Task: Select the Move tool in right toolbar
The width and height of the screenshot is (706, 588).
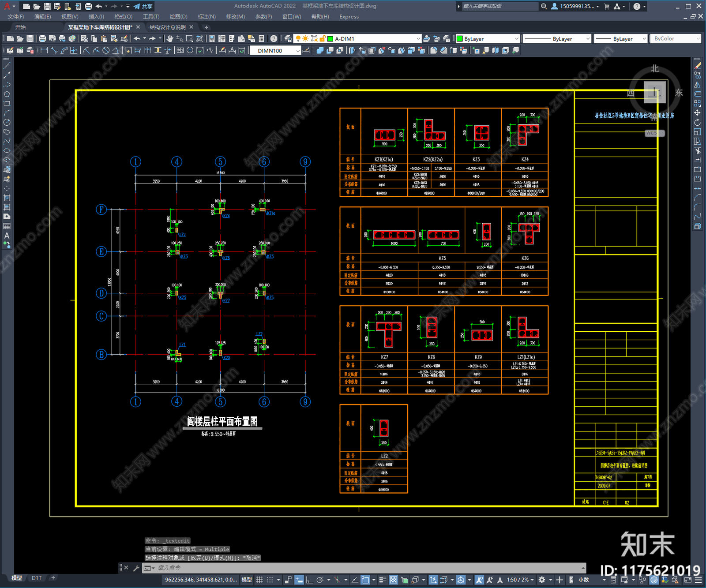Action: pyautogui.click(x=697, y=113)
